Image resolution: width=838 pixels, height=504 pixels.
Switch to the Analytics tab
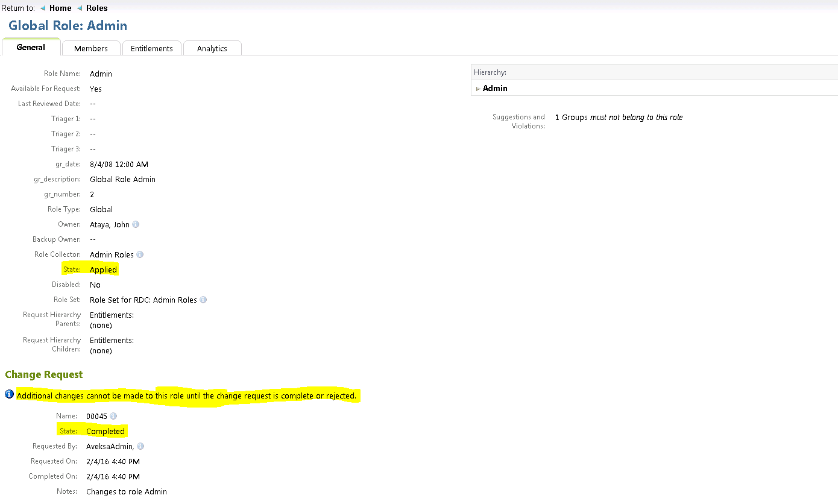point(212,48)
